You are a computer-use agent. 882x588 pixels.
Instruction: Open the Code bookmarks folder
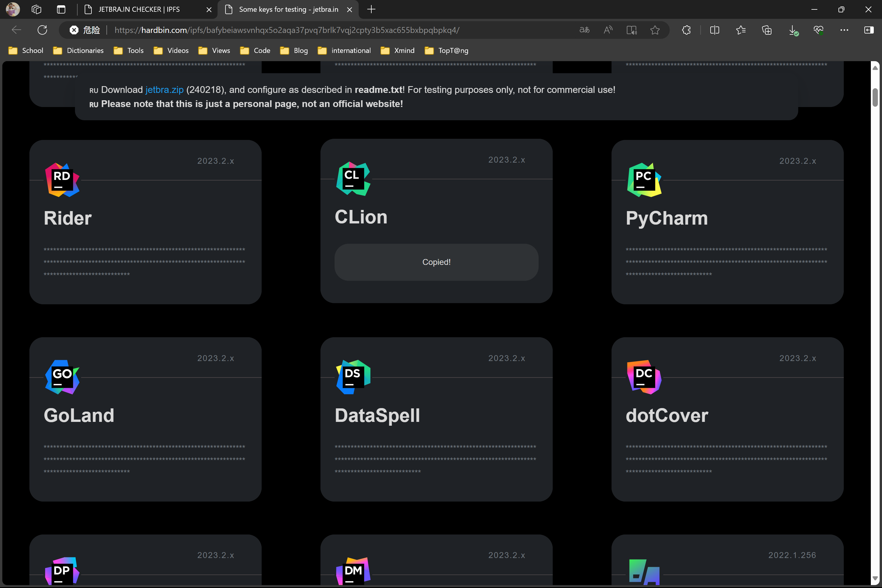pyautogui.click(x=255, y=50)
